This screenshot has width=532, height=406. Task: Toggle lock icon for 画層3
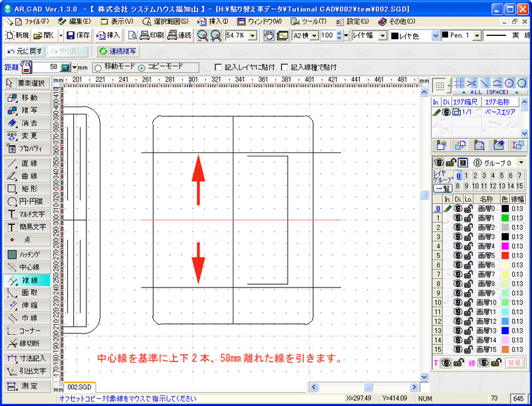[x=469, y=236]
